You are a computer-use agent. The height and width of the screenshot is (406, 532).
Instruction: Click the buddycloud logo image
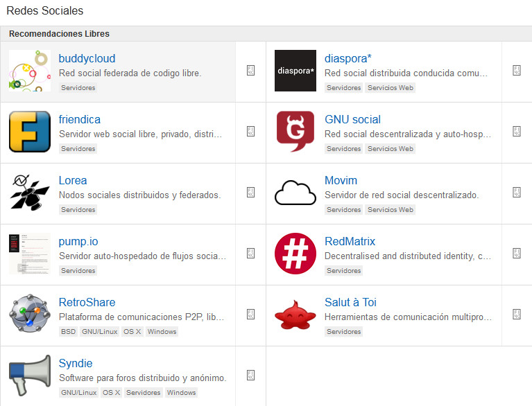30,71
